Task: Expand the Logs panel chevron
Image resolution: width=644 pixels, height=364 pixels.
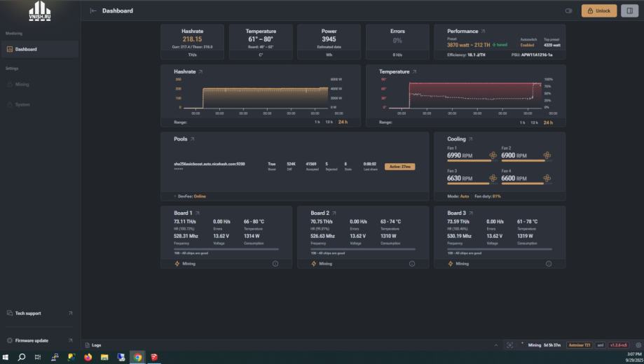Action: tap(495, 345)
